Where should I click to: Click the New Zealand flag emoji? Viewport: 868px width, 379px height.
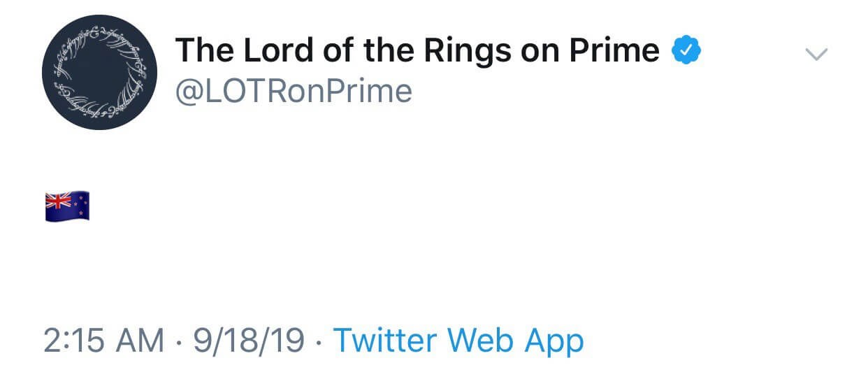pos(67,206)
